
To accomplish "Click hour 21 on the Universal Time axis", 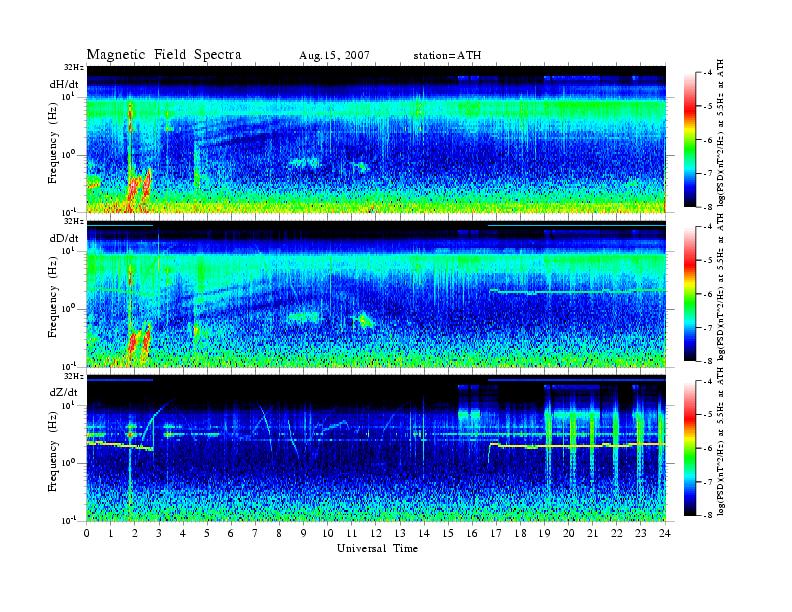I will pos(593,534).
